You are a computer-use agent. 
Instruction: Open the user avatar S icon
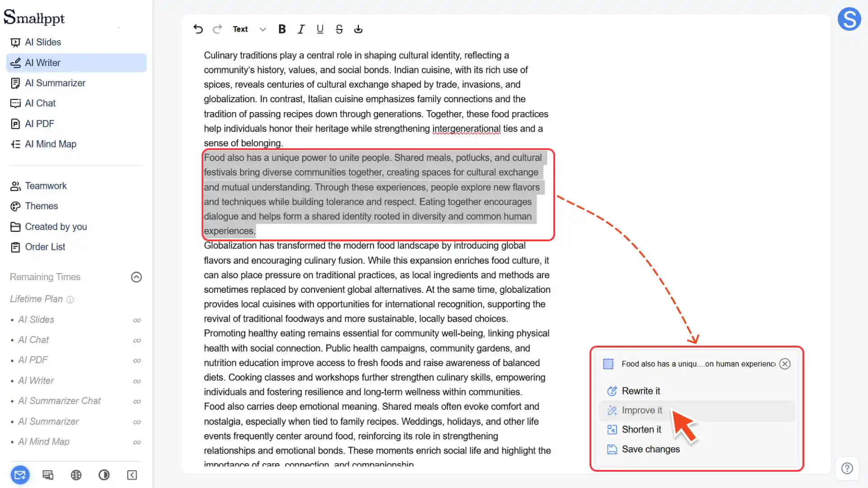pos(849,19)
